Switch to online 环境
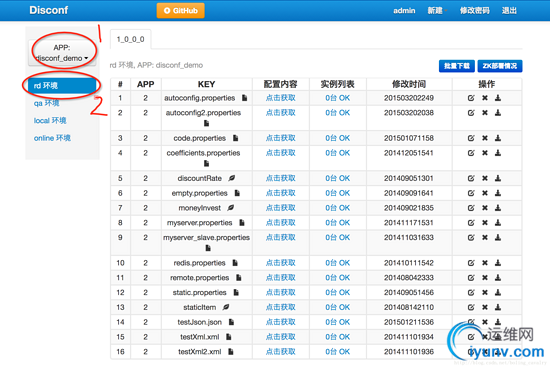Viewport: 550px width, 368px height. coord(52,138)
